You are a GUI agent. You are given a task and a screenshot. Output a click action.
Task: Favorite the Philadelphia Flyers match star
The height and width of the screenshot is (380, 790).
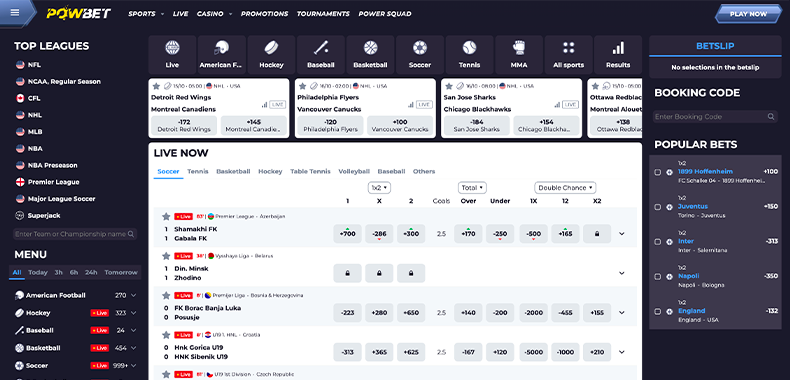(302, 86)
